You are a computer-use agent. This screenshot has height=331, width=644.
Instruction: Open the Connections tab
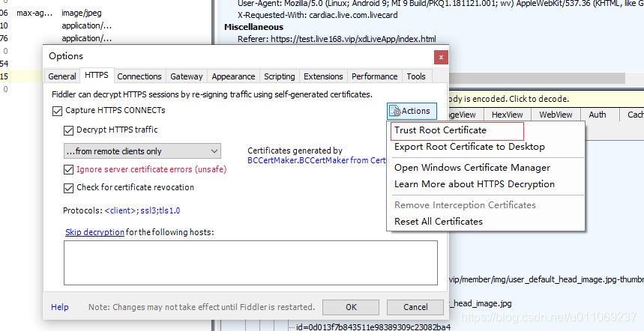pyautogui.click(x=139, y=76)
